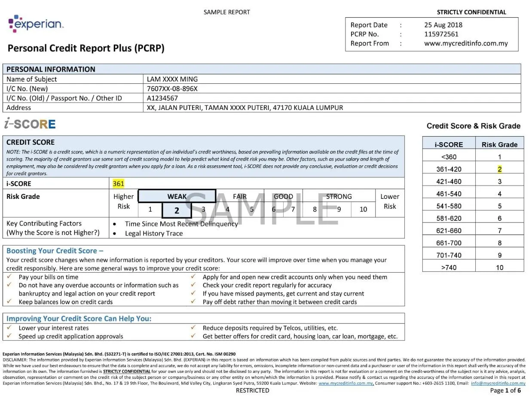The image size is (532, 399).
Task: Select the yellow highlighted i-SCORE value 361
Action: click(x=118, y=184)
